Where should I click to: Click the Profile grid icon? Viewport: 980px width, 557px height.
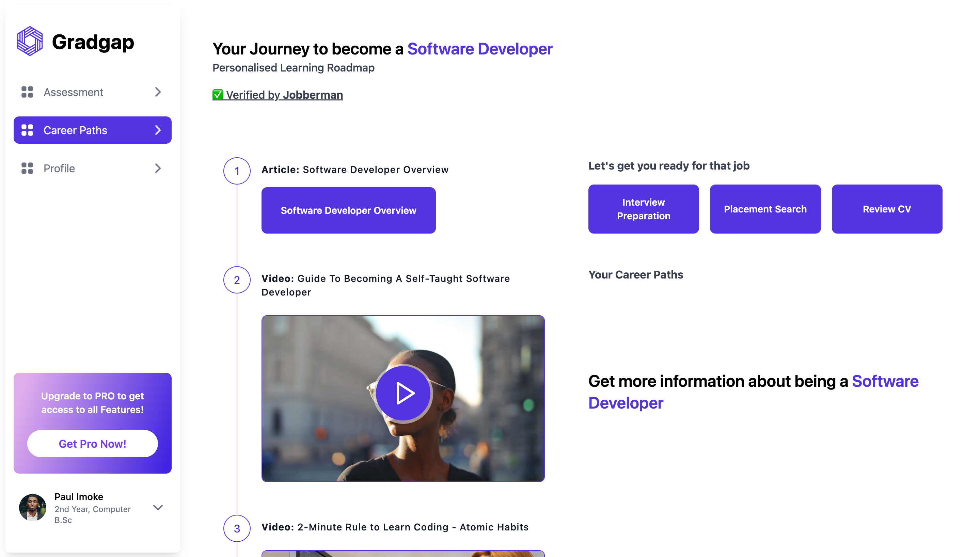click(27, 168)
